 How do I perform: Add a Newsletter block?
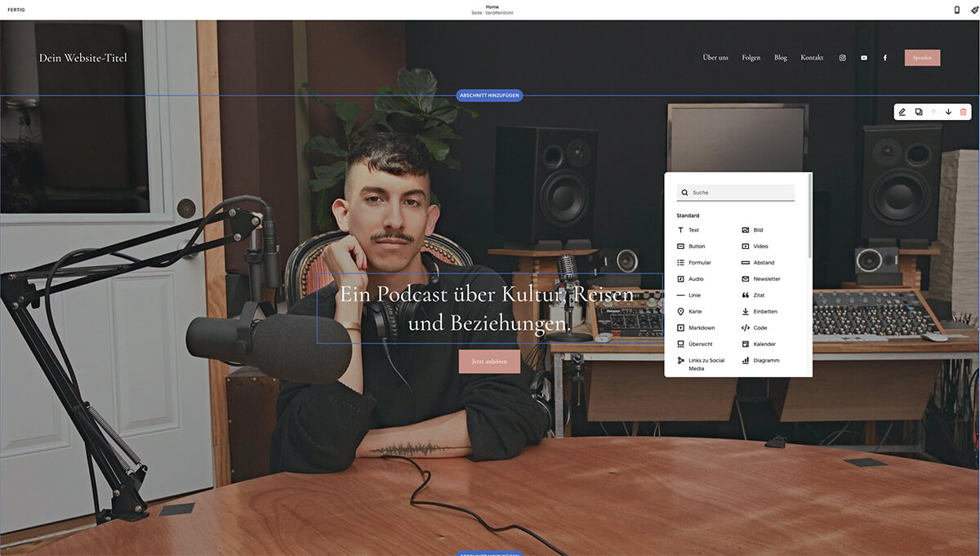click(x=760, y=279)
